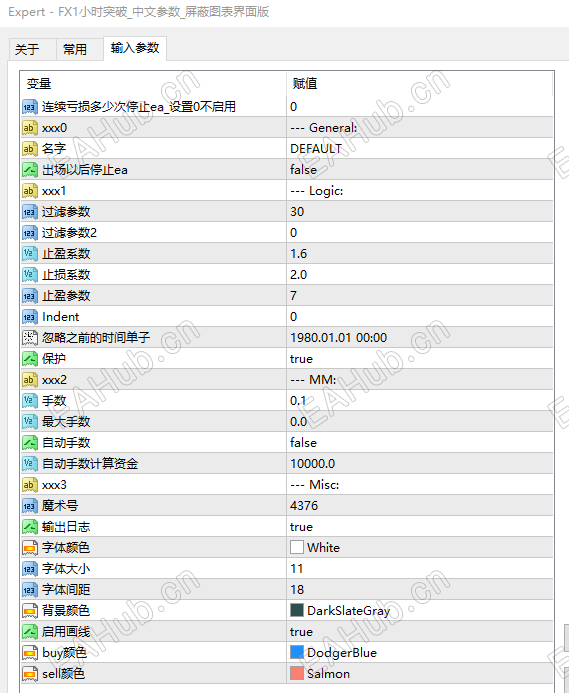This screenshot has width=569, height=693.
Task: Click the datetime icon beside 忽略之前的时间单子
Action: pos(30,338)
